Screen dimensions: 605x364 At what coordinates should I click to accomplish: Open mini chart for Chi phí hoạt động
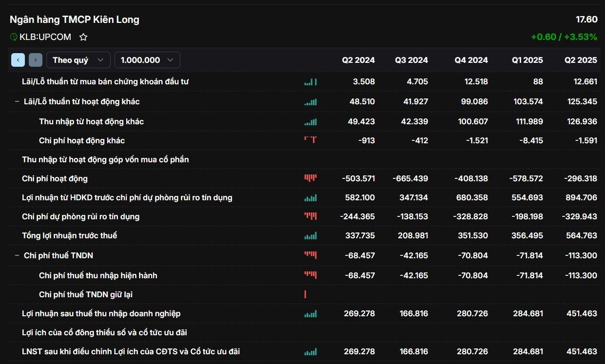click(x=311, y=178)
